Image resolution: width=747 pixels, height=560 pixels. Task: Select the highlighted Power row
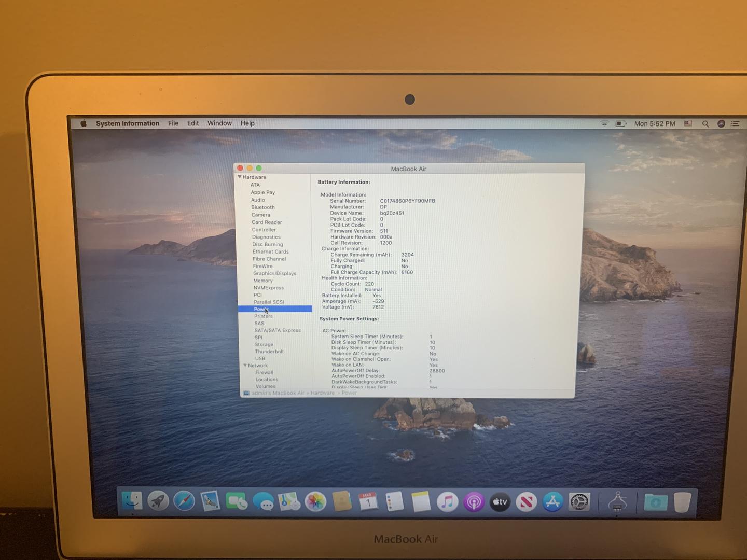click(x=275, y=309)
